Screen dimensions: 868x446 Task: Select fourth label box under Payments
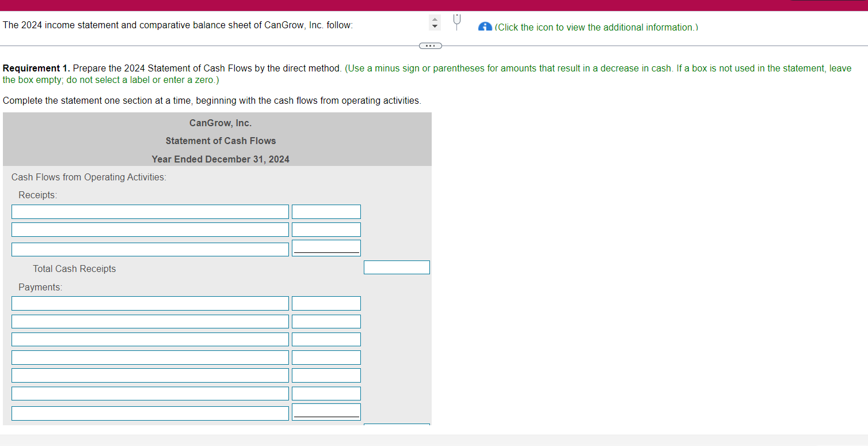click(x=150, y=357)
